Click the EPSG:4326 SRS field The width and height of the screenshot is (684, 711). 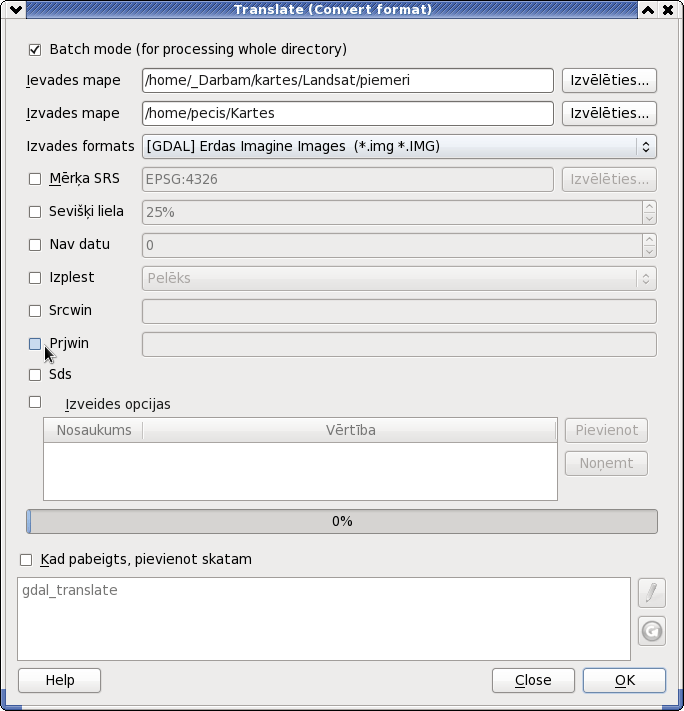click(348, 180)
